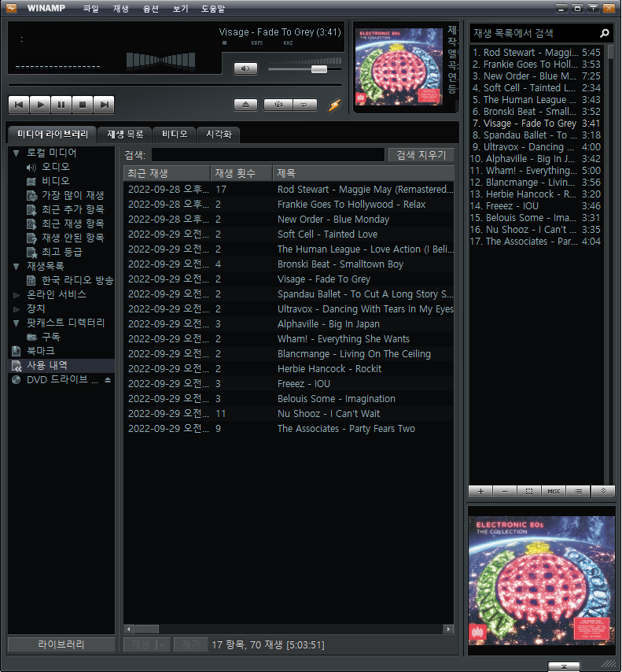Stop playback with the Stop button

pos(83,105)
